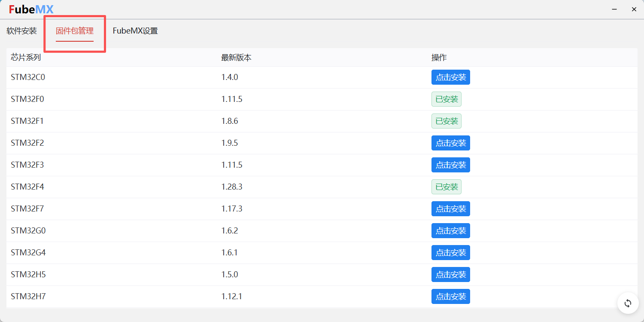Select version 1.5.0 for STM32H5
The image size is (644, 322).
[230, 275]
